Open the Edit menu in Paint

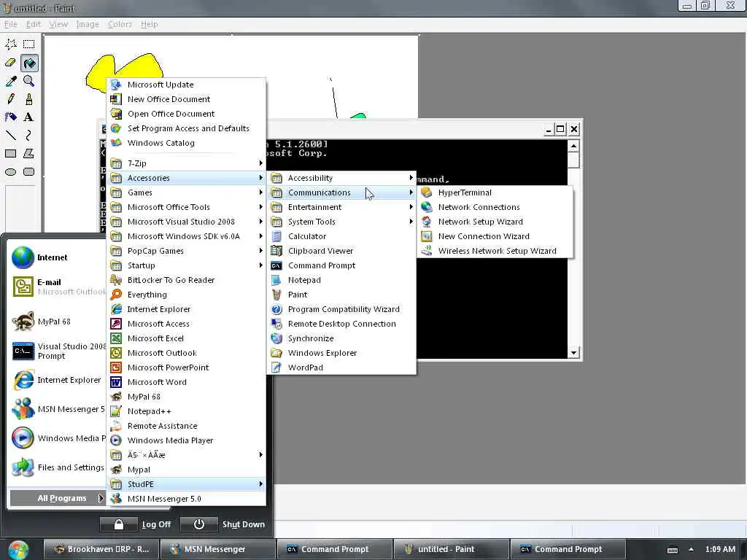34,24
